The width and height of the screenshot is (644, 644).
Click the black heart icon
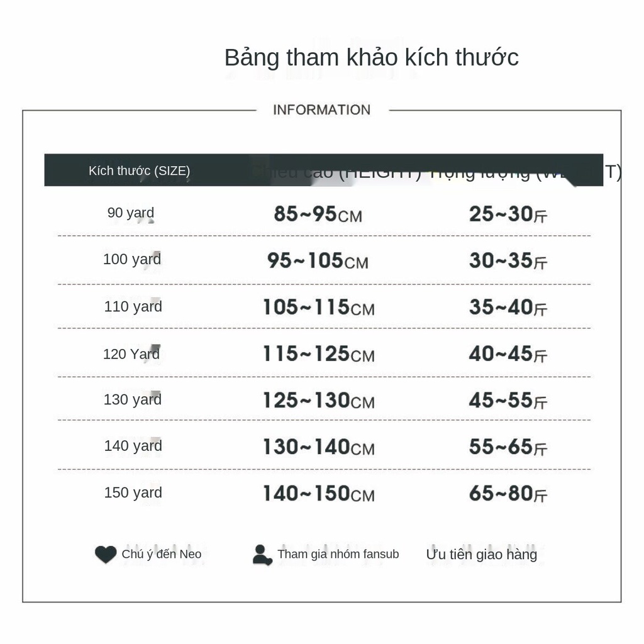pos(106,554)
